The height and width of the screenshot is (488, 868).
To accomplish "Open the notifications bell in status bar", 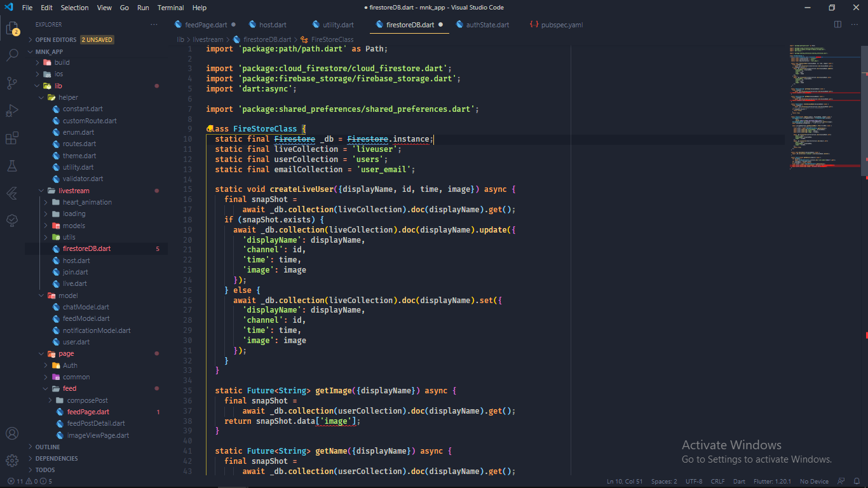I will [858, 481].
